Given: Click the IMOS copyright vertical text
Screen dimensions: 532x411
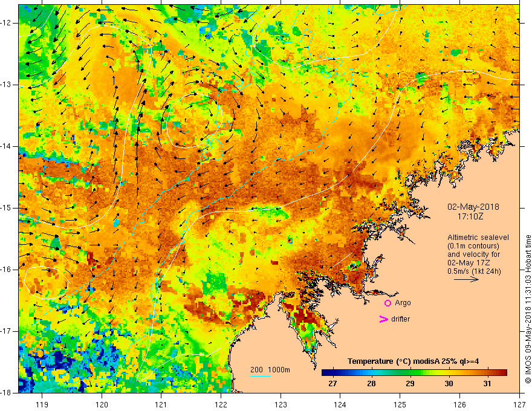Looking at the screenshot, I should point(528,309).
